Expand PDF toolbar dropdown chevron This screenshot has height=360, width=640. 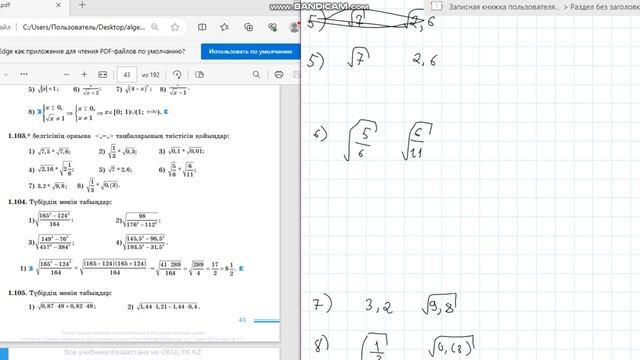(x=6, y=75)
